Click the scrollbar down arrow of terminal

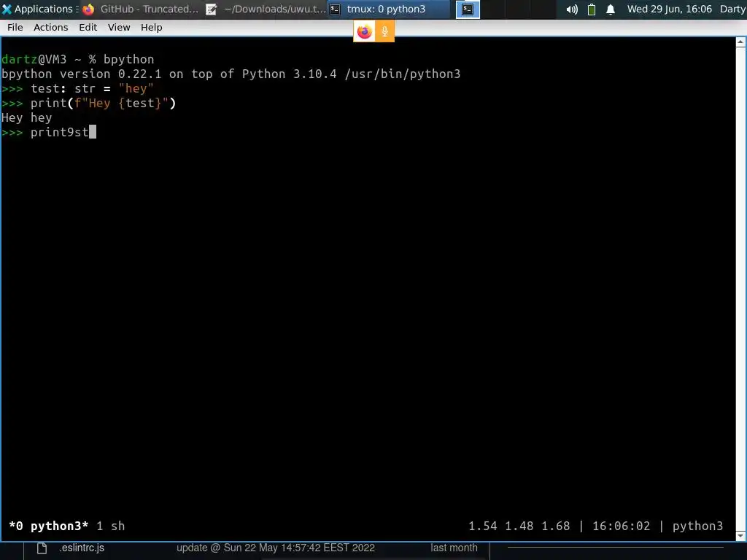740,536
